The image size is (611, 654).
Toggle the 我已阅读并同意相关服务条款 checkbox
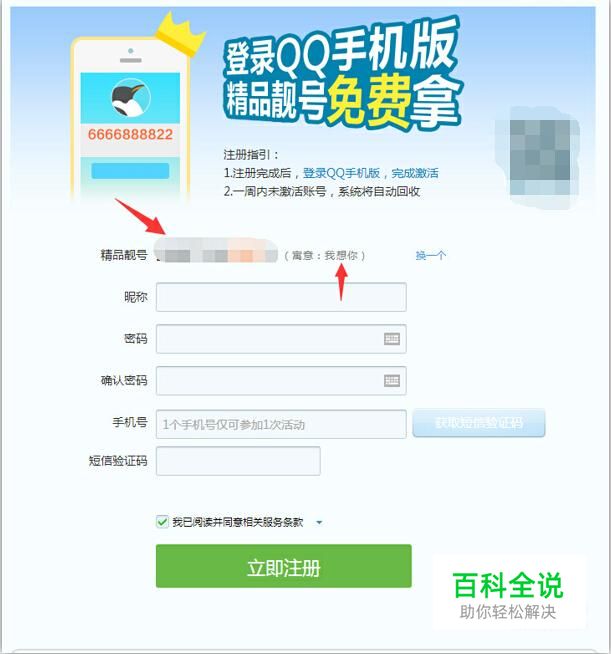point(162,522)
